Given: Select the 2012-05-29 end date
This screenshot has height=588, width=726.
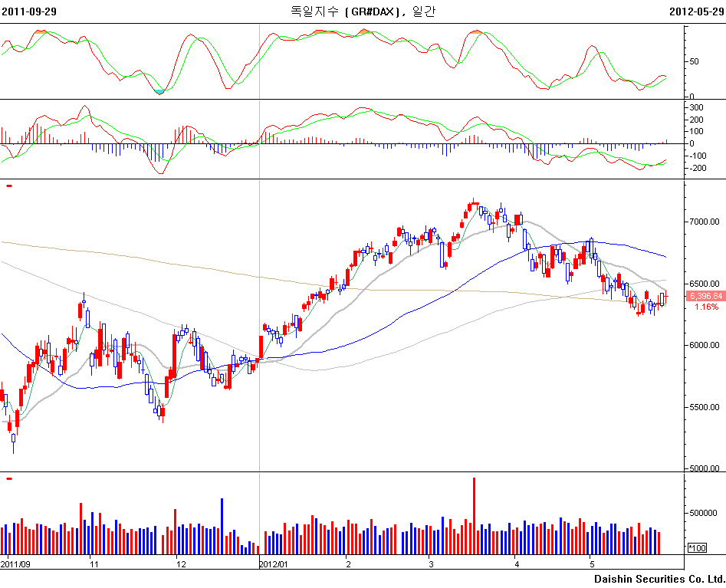Looking at the screenshot, I should tap(696, 11).
